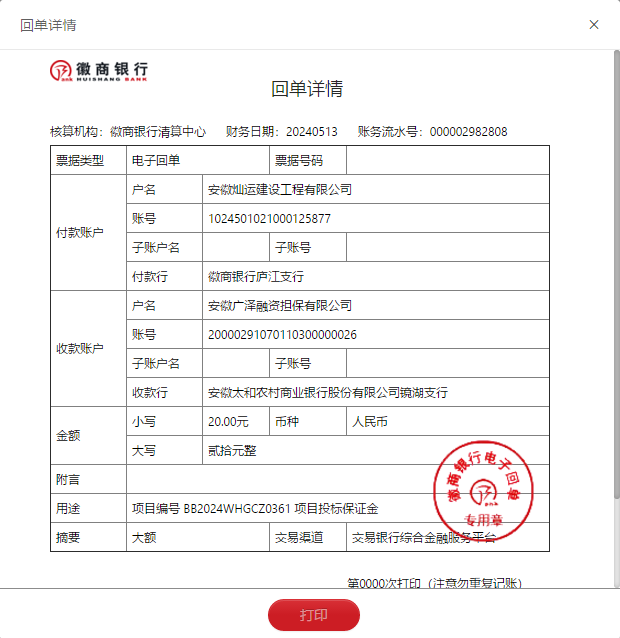Image resolution: width=620 pixels, height=638 pixels.
Task: Click the paying bank 徽商银行庐江支行
Action: (x=255, y=277)
